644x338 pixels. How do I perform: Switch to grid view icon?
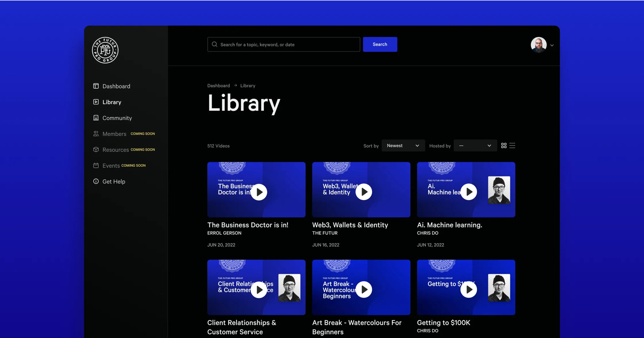coord(504,146)
